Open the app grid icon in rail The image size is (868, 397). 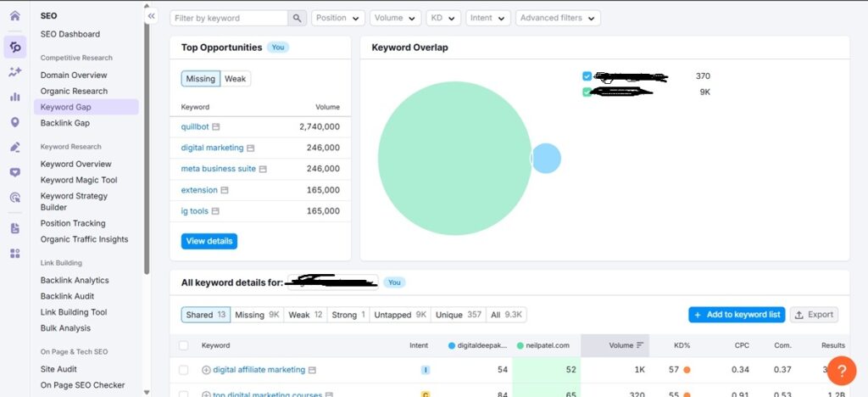(x=15, y=254)
